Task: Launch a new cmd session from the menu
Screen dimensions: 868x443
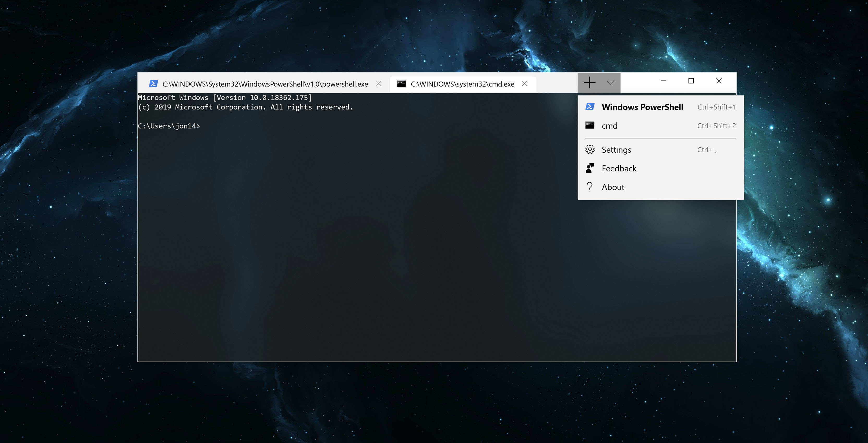Action: click(x=610, y=125)
